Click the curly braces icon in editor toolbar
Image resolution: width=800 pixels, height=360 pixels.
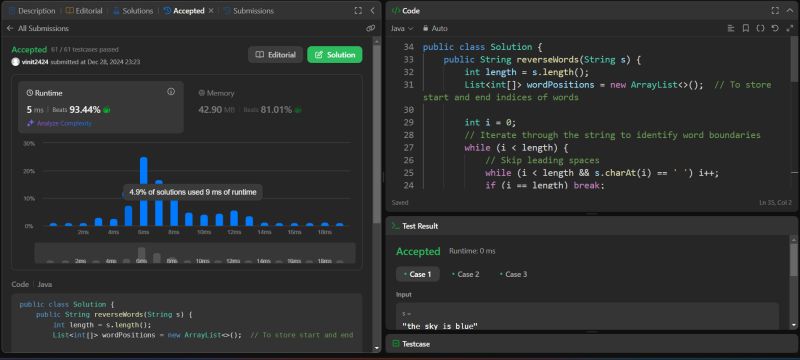click(760, 29)
